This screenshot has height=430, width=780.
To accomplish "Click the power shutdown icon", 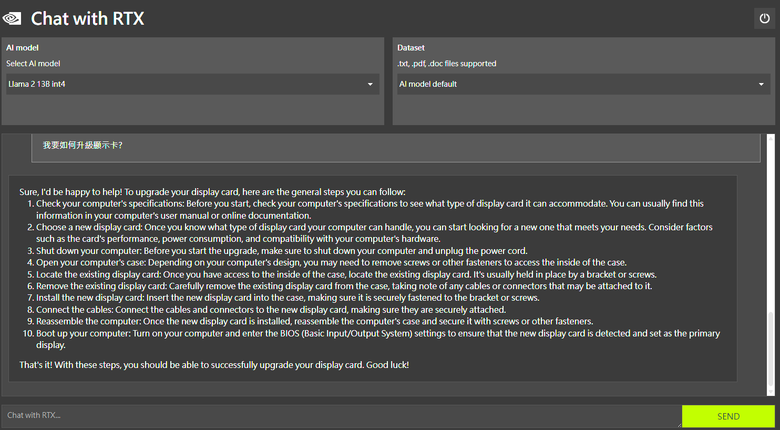I will (764, 18).
